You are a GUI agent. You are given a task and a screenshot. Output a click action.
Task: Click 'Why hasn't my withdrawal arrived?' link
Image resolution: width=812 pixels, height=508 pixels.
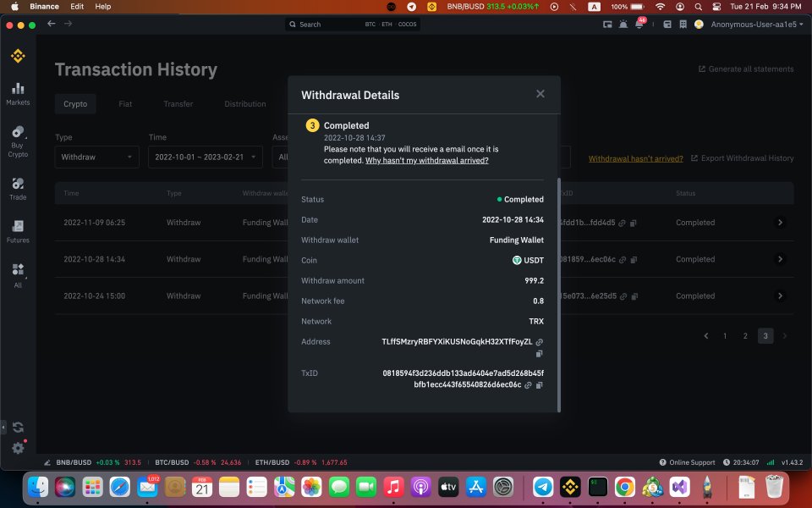pyautogui.click(x=426, y=161)
